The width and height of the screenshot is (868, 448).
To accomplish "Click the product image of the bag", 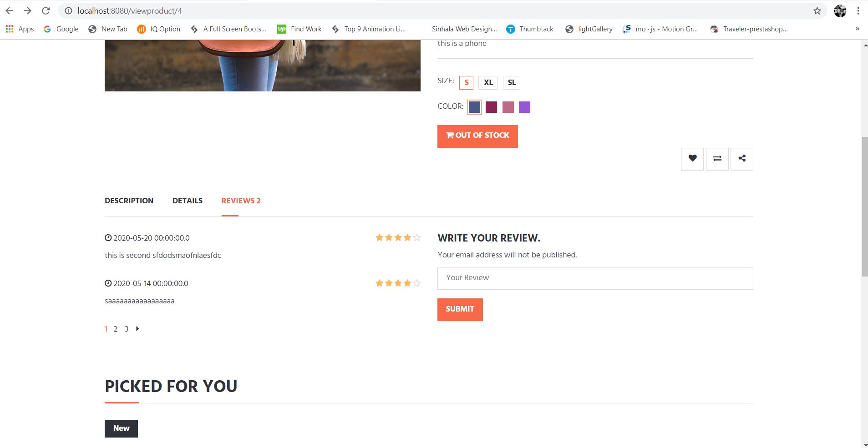I will [263, 65].
